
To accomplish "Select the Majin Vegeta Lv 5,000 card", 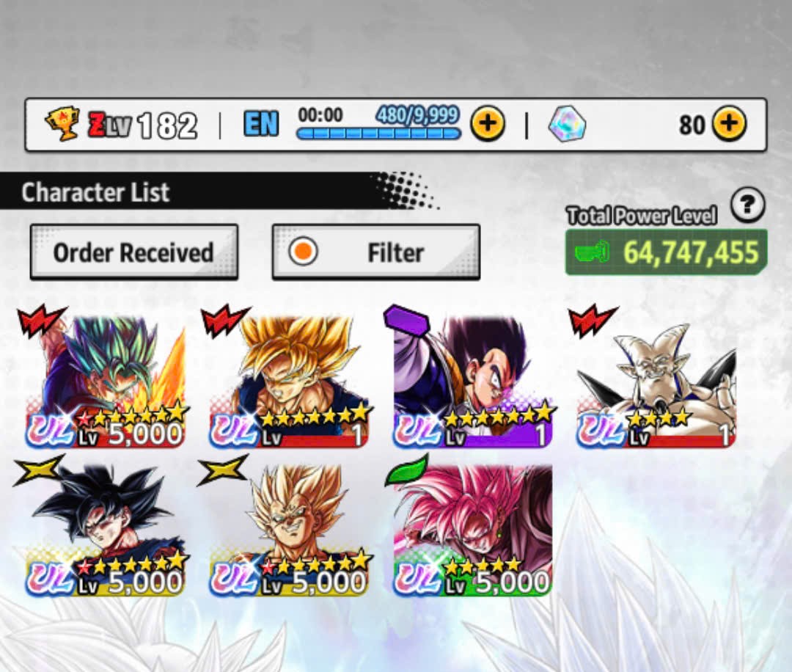I will (288, 527).
